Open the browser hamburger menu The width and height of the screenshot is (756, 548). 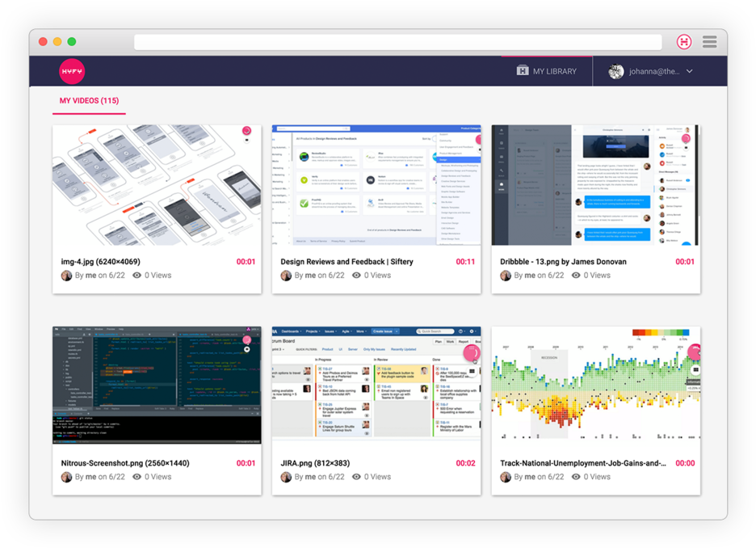709,42
